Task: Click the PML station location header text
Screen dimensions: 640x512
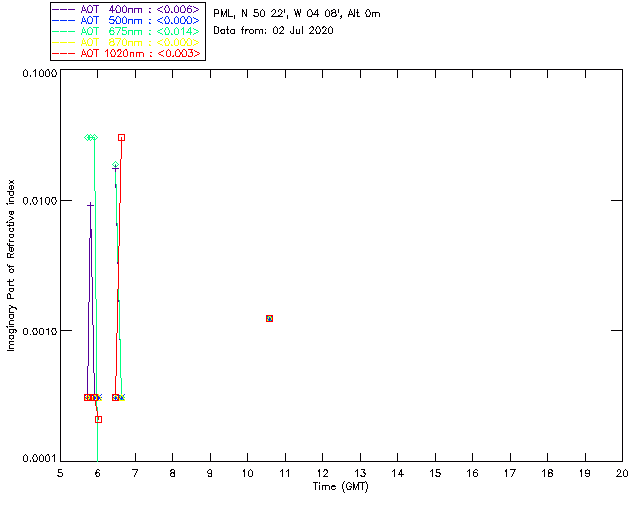Action: tap(296, 14)
